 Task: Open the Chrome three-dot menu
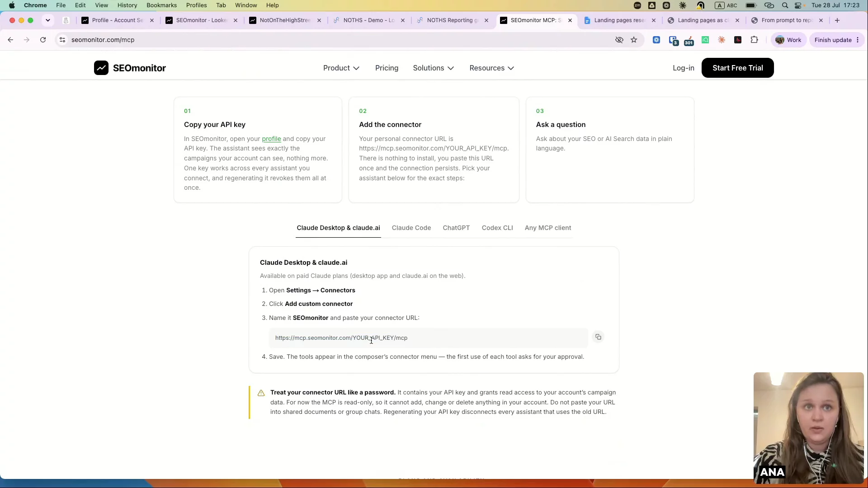click(858, 40)
